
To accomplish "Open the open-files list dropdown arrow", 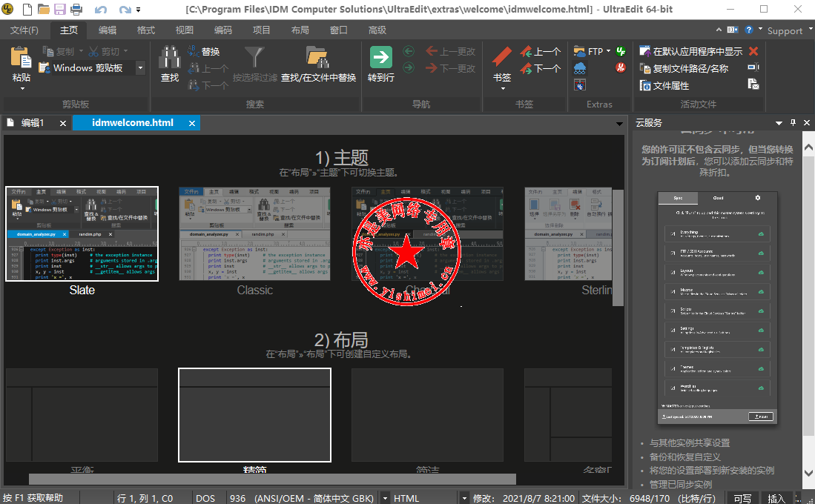I will point(619,124).
